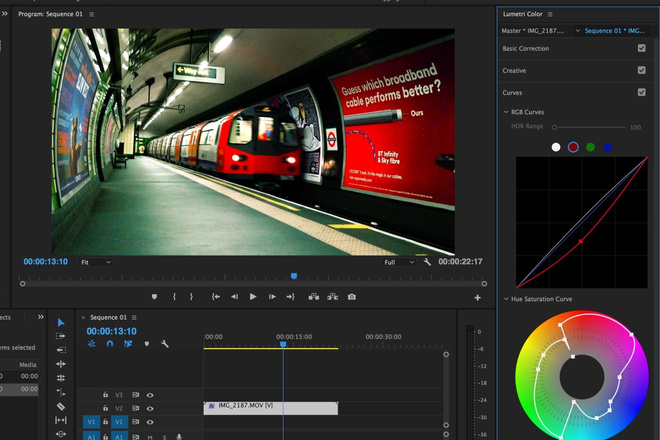Click the HDR Range slider handle

pos(554,127)
